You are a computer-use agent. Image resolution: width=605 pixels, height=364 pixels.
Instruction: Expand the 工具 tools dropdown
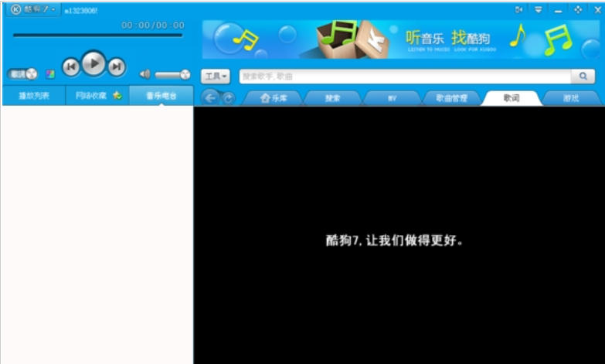click(216, 77)
